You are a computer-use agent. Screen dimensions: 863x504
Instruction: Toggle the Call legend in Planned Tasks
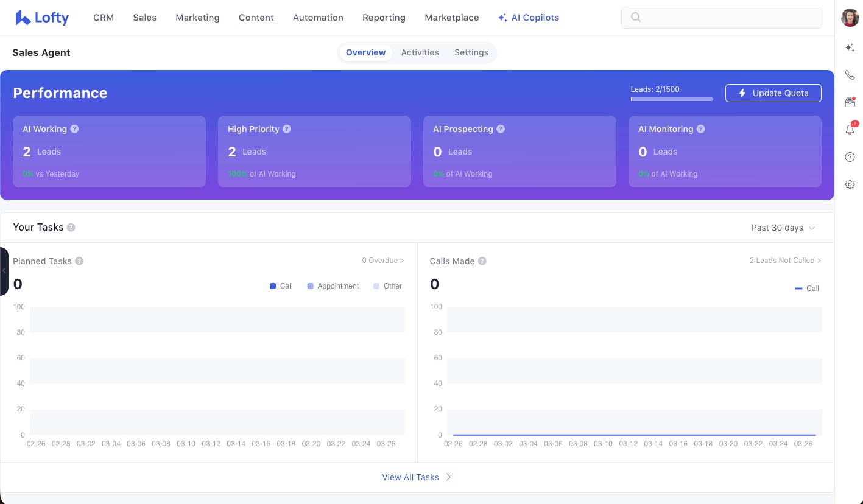click(x=281, y=286)
